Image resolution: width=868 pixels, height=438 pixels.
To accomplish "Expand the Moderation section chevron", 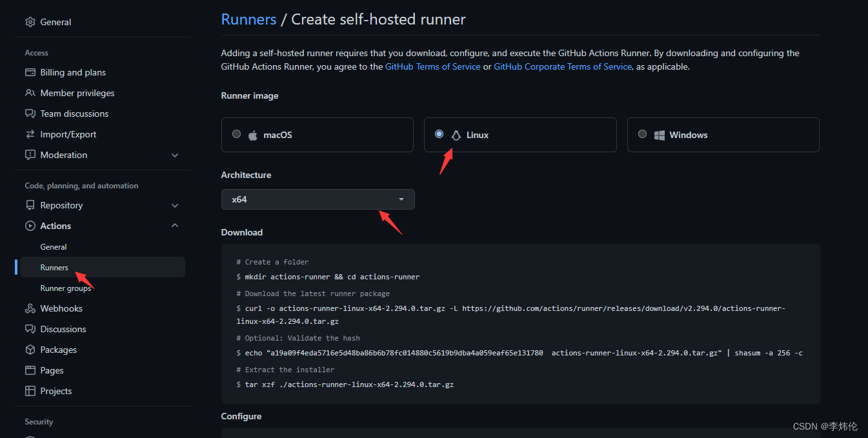I will [175, 155].
